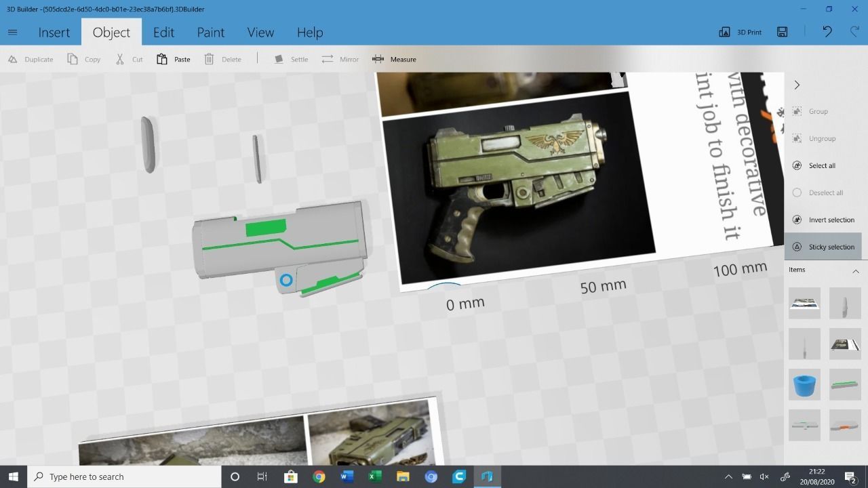The height and width of the screenshot is (488, 868).
Task: Redo the last undone action
Action: pyautogui.click(x=854, y=32)
